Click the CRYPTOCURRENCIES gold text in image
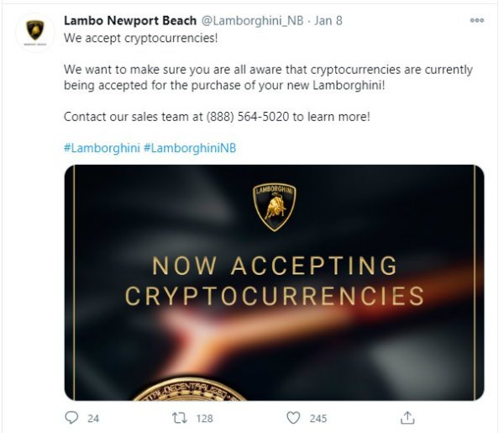 pos(275,296)
